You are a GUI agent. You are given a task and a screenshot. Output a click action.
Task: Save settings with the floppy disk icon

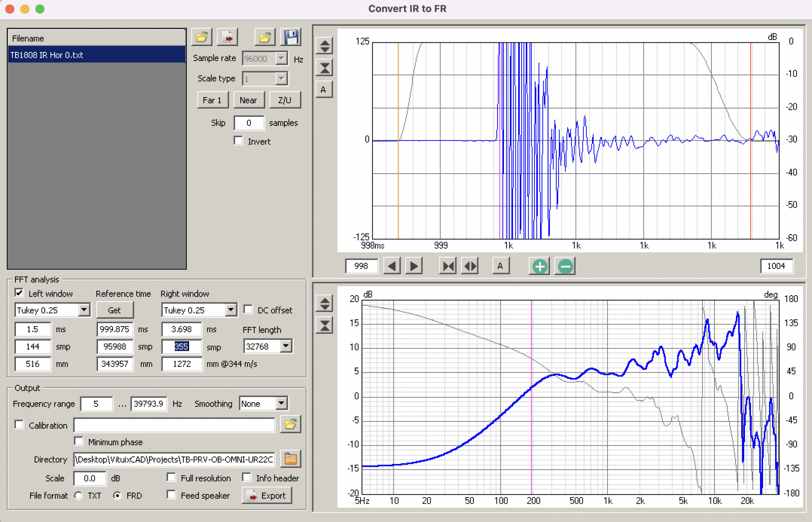click(291, 37)
